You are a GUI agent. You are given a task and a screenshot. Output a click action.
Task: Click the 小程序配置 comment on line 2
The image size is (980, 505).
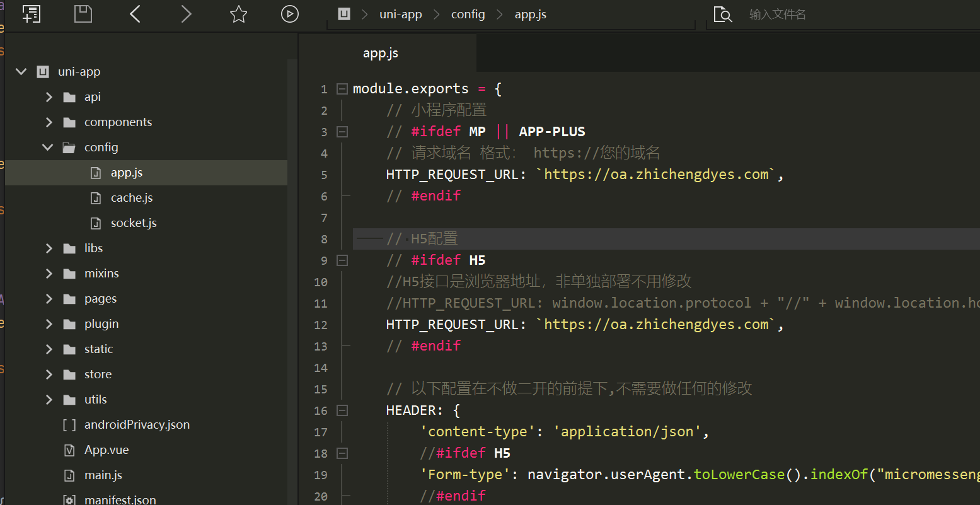437,110
